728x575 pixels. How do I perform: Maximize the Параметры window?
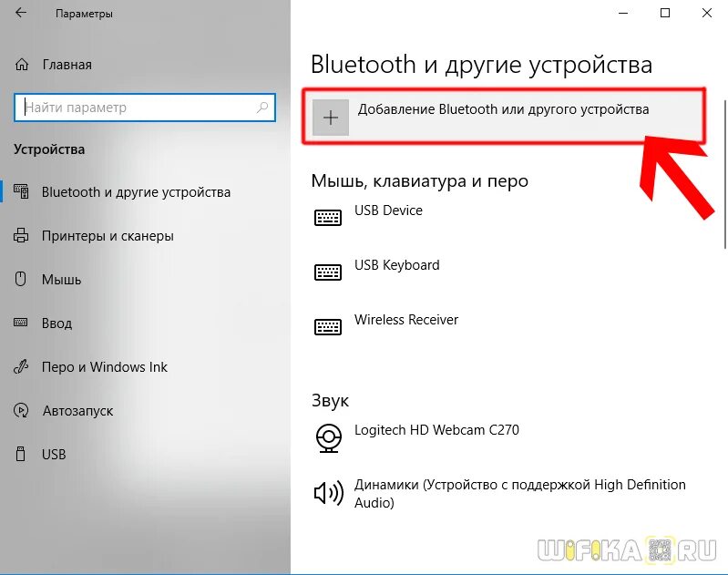point(665,13)
